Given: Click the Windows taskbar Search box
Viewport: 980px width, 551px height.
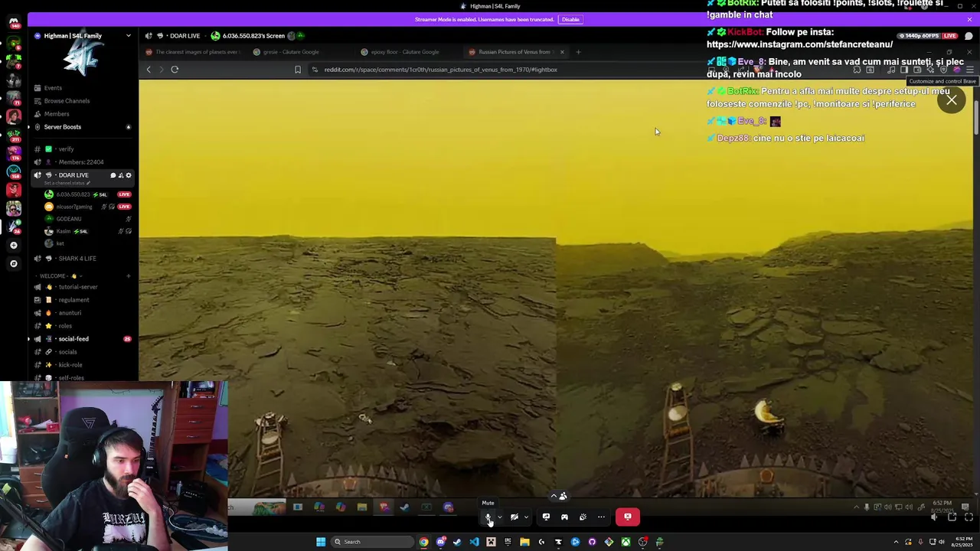Looking at the screenshot, I should [x=374, y=542].
